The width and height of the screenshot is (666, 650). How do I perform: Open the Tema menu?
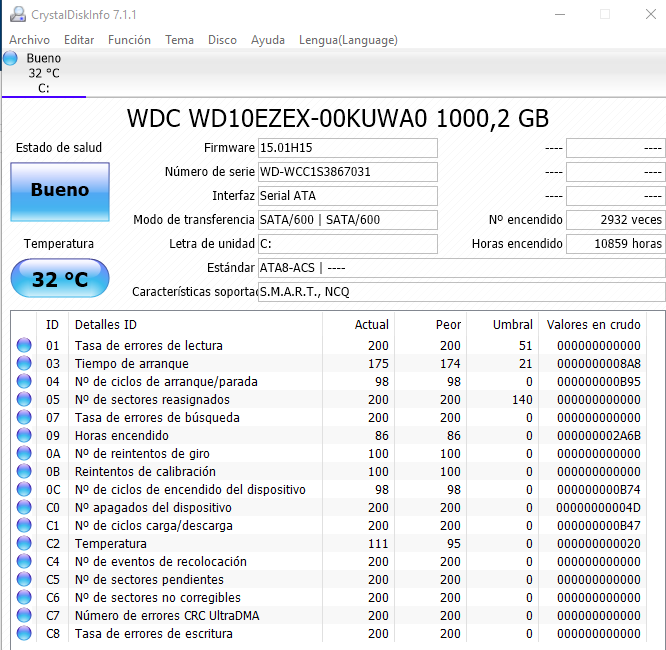pyautogui.click(x=179, y=40)
